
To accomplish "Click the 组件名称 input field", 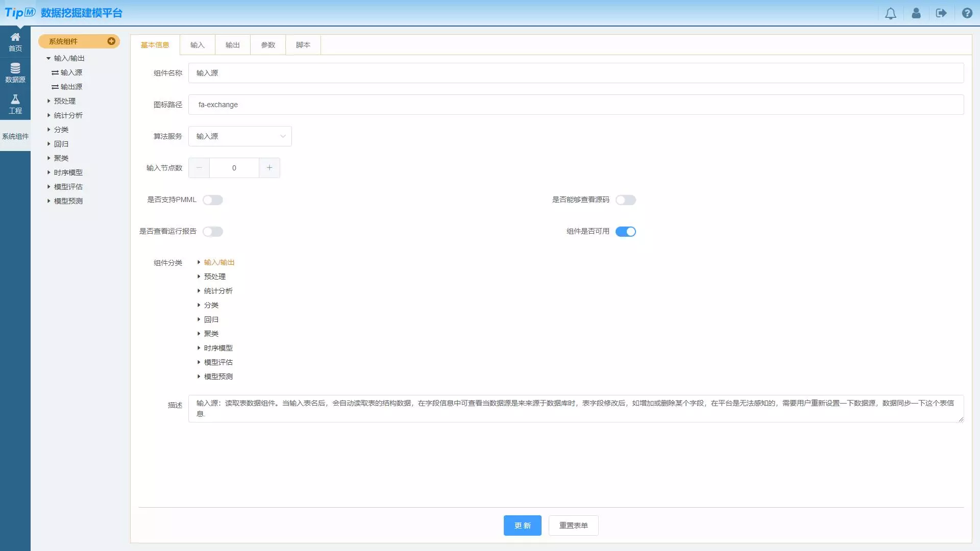I will [576, 73].
